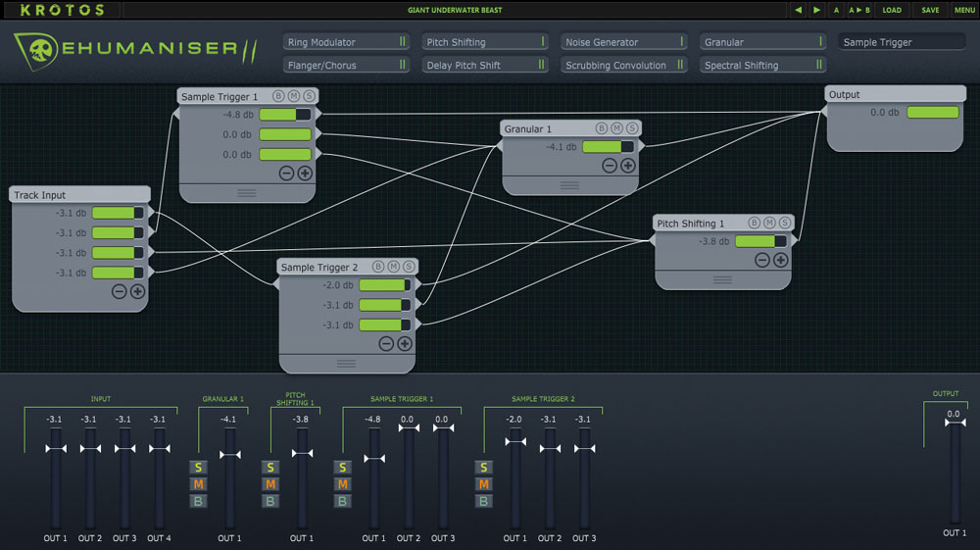Image resolution: width=980 pixels, height=550 pixels.
Task: Expand the Pitch Shifting 1 node handle
Action: pyautogui.click(x=722, y=279)
